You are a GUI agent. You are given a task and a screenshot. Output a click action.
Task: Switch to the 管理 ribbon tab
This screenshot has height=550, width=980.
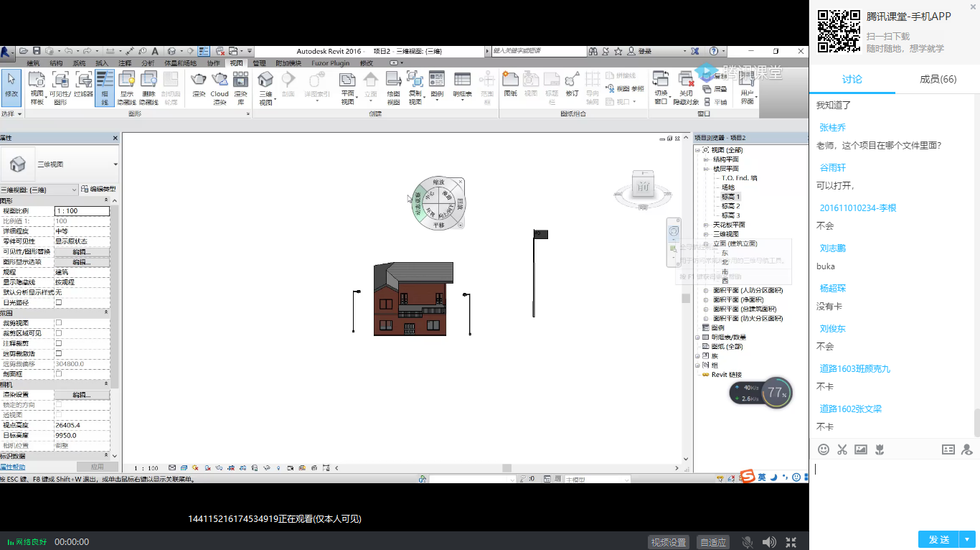tap(258, 63)
